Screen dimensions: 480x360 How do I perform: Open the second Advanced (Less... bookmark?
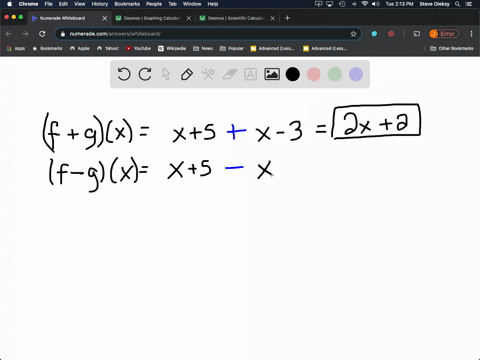click(325, 48)
